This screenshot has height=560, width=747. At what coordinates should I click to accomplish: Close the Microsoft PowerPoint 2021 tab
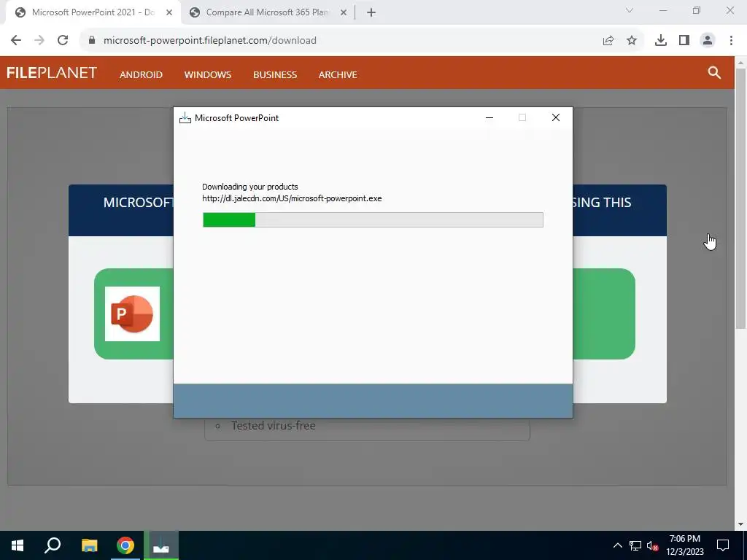[x=169, y=12]
